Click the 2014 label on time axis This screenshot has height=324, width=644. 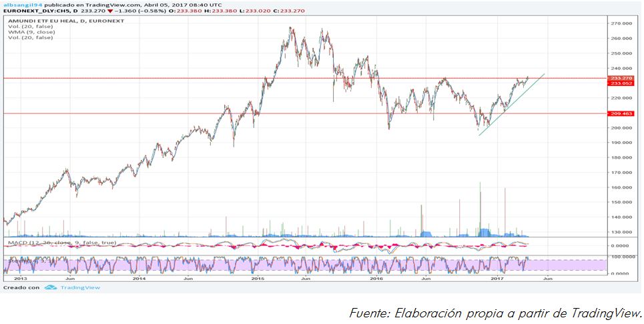tap(139, 279)
